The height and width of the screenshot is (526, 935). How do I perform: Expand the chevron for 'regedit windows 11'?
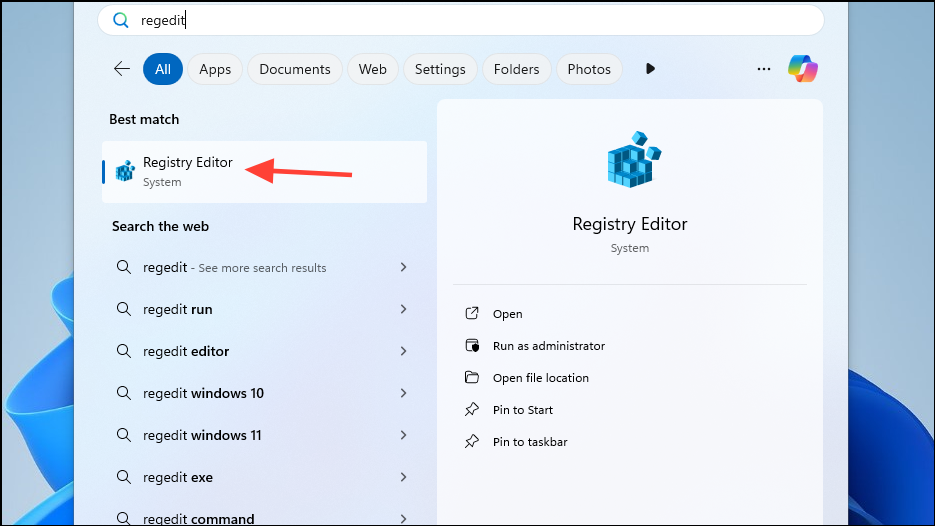tap(404, 435)
